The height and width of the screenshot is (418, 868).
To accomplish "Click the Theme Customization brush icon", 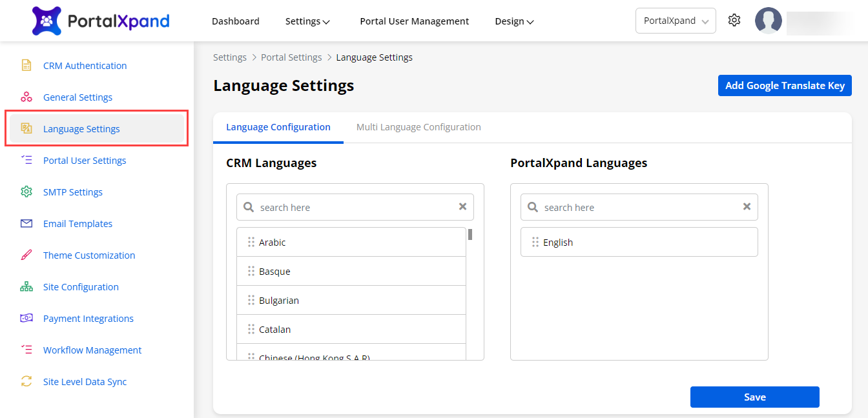I will 26,255.
